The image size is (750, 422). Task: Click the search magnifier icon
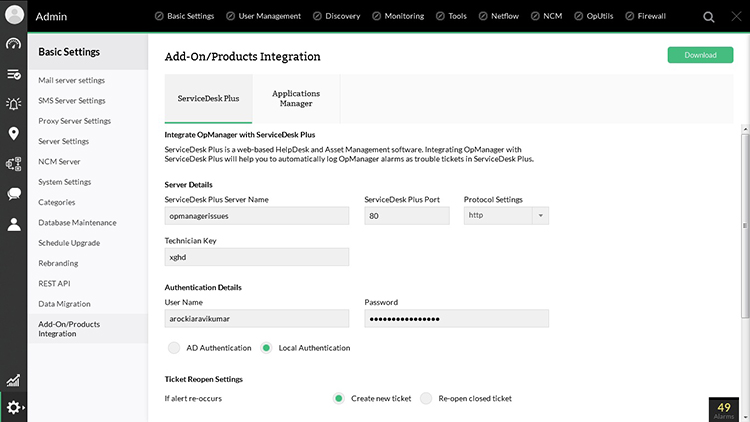(709, 17)
